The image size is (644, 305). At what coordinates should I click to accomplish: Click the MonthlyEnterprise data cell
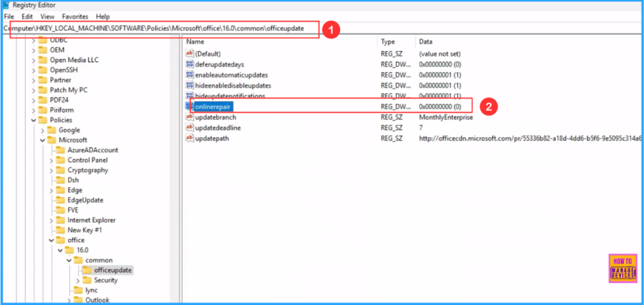click(x=446, y=117)
